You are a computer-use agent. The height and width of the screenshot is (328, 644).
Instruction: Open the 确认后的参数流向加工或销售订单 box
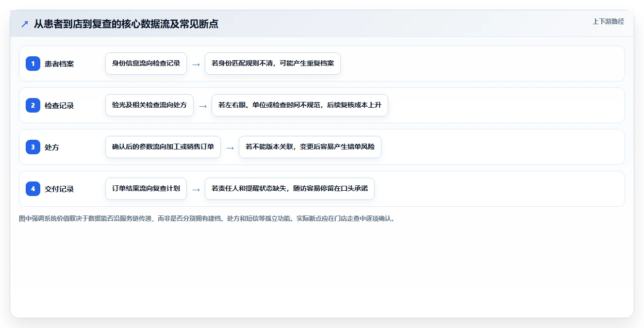click(163, 147)
